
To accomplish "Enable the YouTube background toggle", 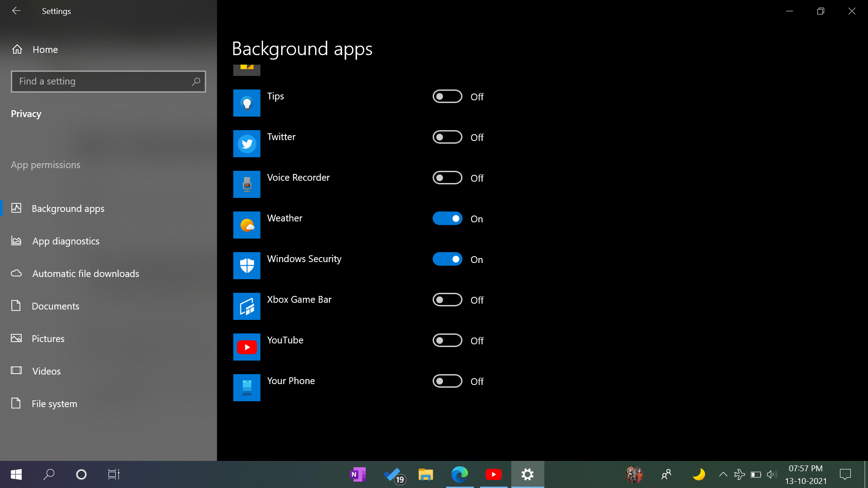I will point(447,341).
